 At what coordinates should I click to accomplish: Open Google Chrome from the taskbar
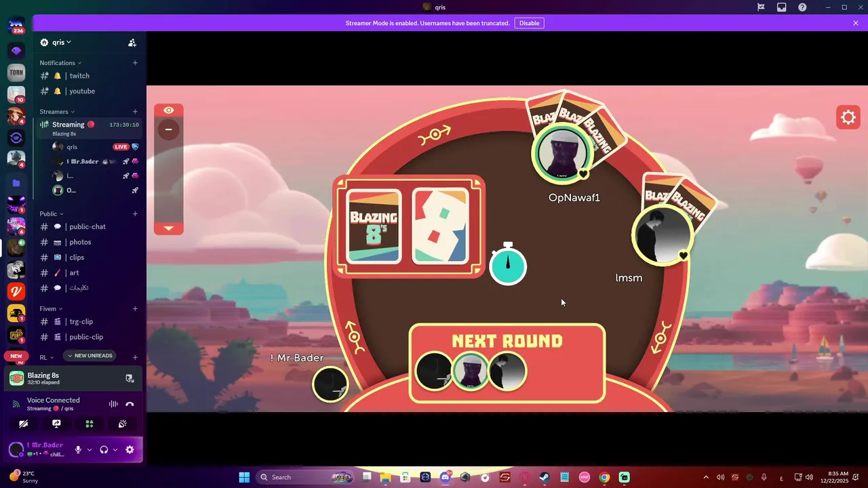[604, 477]
